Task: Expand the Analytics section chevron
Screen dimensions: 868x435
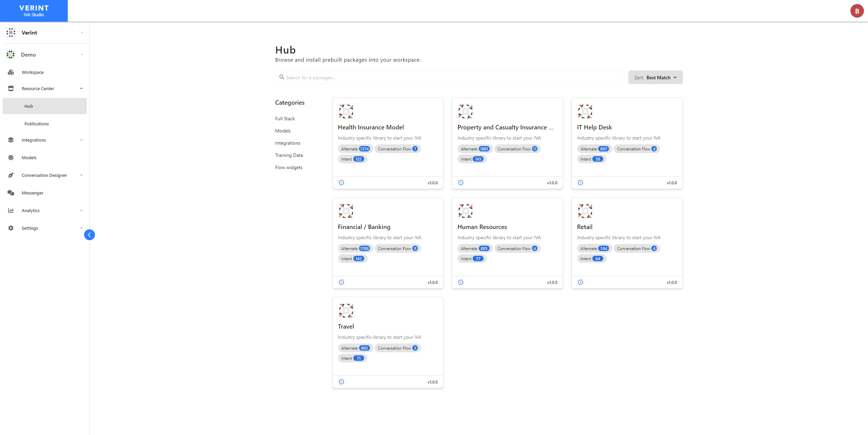Action: pos(81,210)
